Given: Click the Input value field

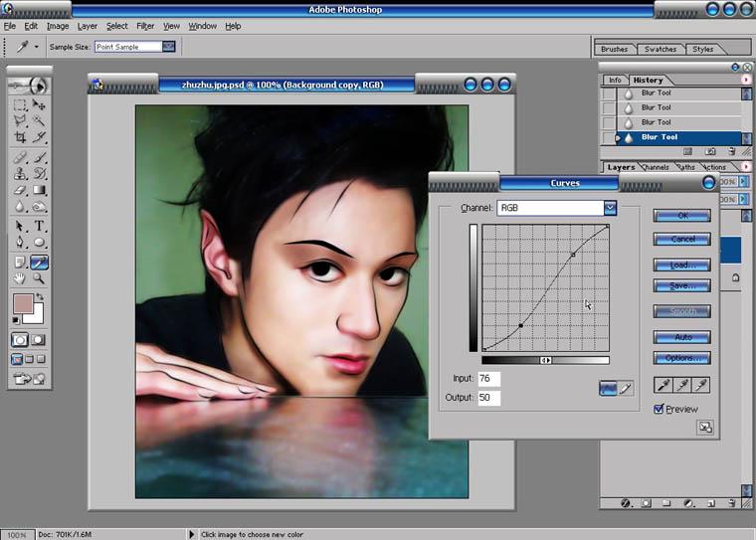Looking at the screenshot, I should (488, 379).
